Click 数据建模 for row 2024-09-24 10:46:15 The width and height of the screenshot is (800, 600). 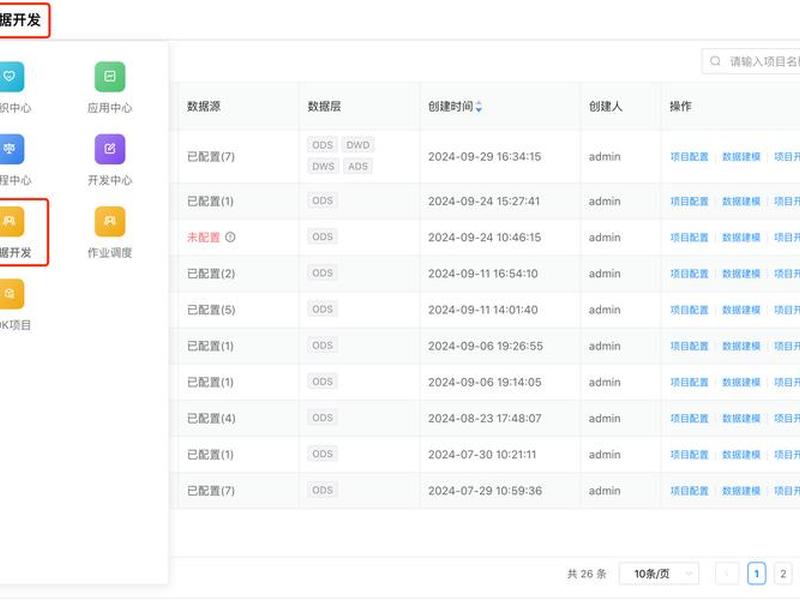coord(741,237)
